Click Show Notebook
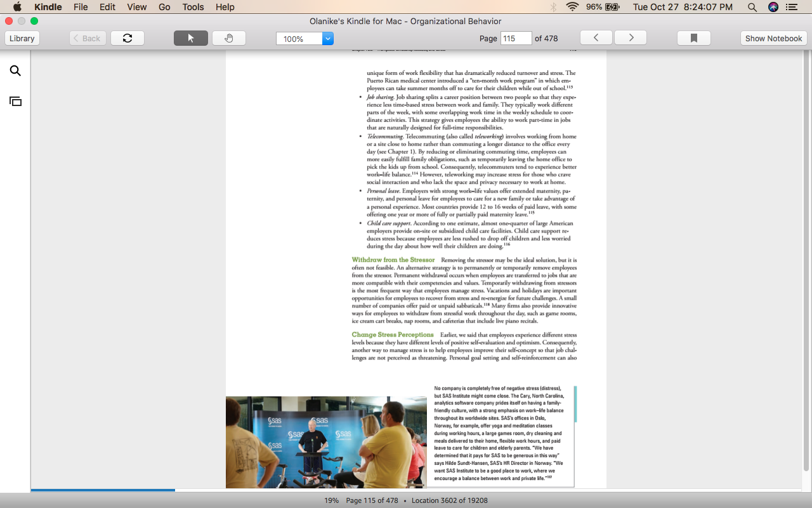Screen dimensions: 812x508 tap(774, 38)
